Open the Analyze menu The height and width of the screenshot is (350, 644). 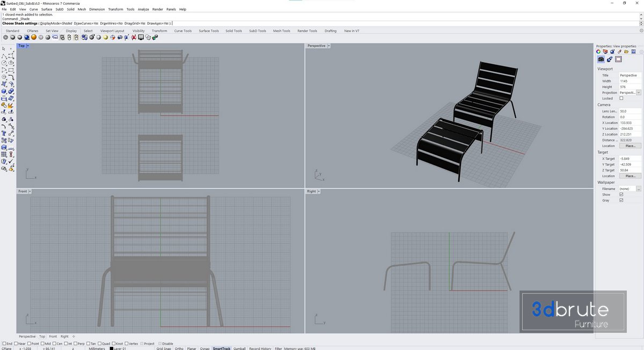click(143, 9)
